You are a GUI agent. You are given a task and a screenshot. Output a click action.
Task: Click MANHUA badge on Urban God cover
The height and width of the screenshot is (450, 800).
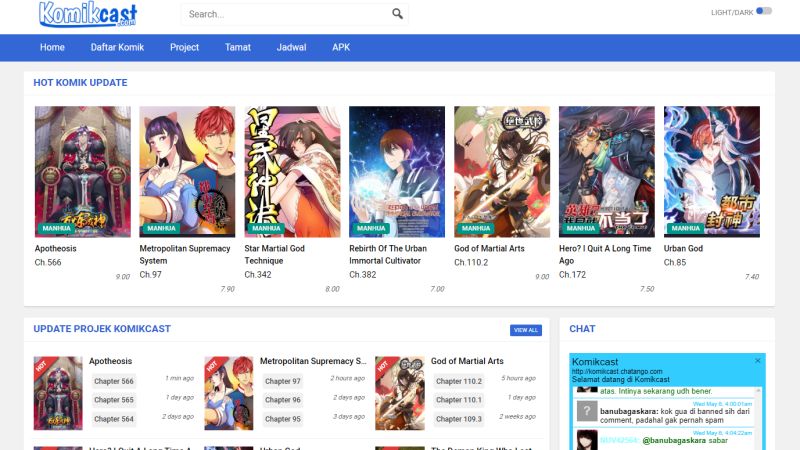click(685, 228)
